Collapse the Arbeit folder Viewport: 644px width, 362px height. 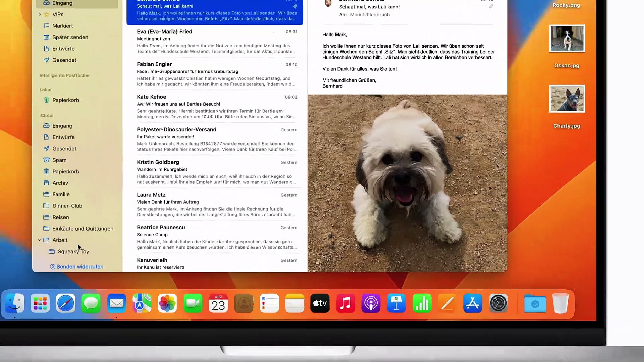pyautogui.click(x=40, y=240)
